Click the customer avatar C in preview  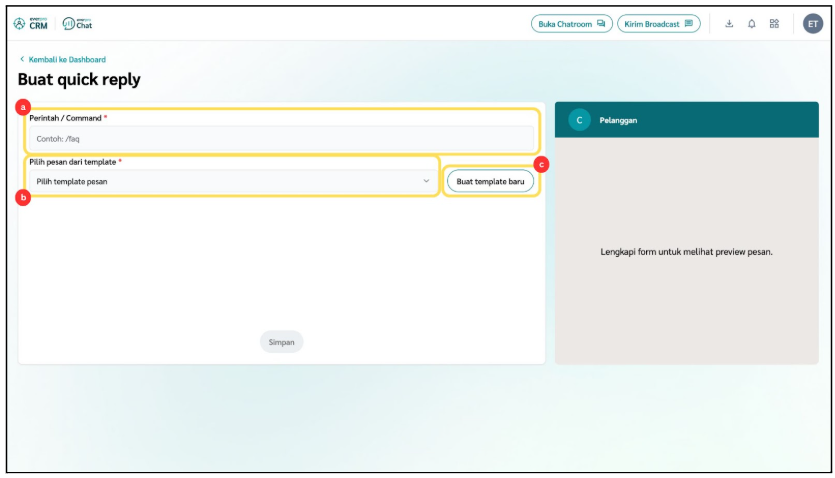(579, 120)
